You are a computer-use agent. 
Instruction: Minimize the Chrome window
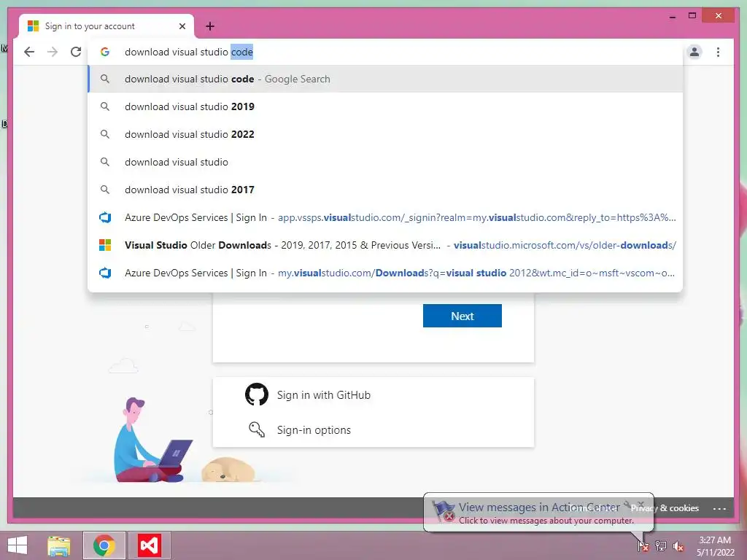672,16
